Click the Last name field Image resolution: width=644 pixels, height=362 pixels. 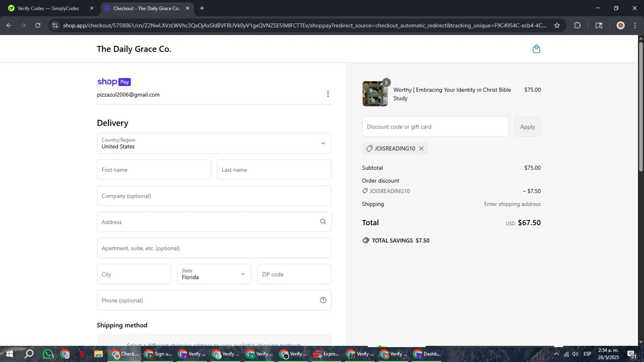[274, 170]
